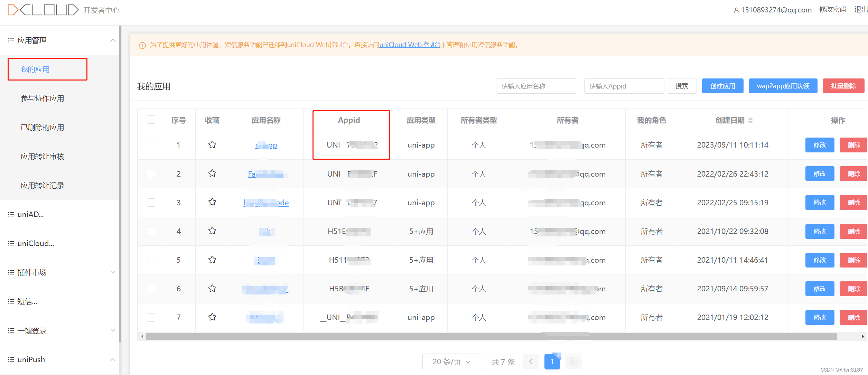Viewport: 868px width, 375px height.
Task: Click the uniAD sidebar icon
Action: [10, 214]
